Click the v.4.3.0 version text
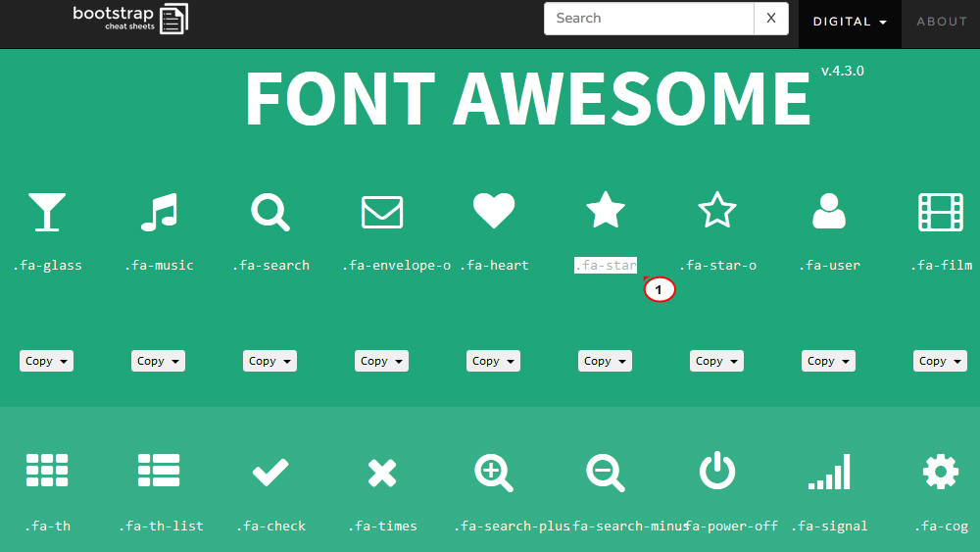 click(x=843, y=71)
